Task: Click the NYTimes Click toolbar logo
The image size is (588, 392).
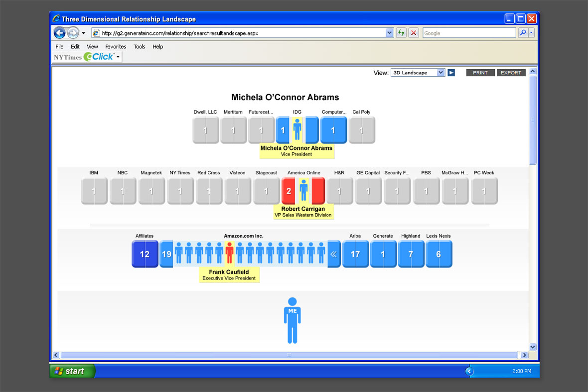Action: click(x=84, y=57)
